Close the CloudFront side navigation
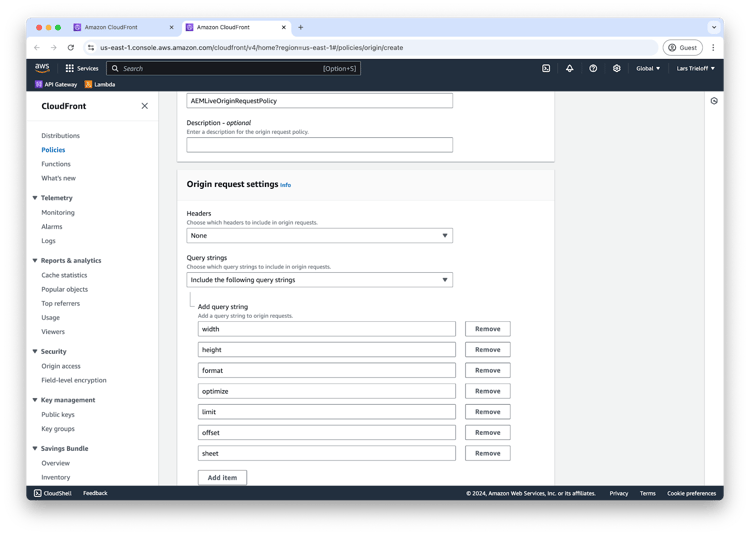Screen dimensions: 750x535 (144, 106)
